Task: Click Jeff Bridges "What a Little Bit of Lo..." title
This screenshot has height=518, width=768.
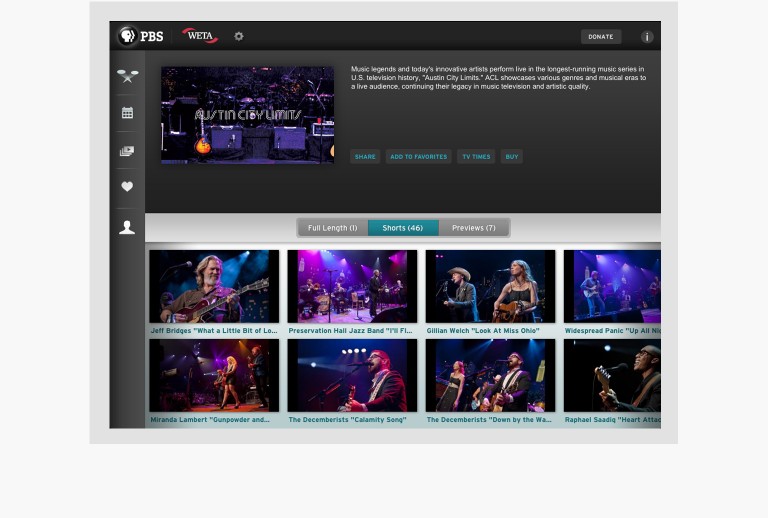Action: pos(214,331)
